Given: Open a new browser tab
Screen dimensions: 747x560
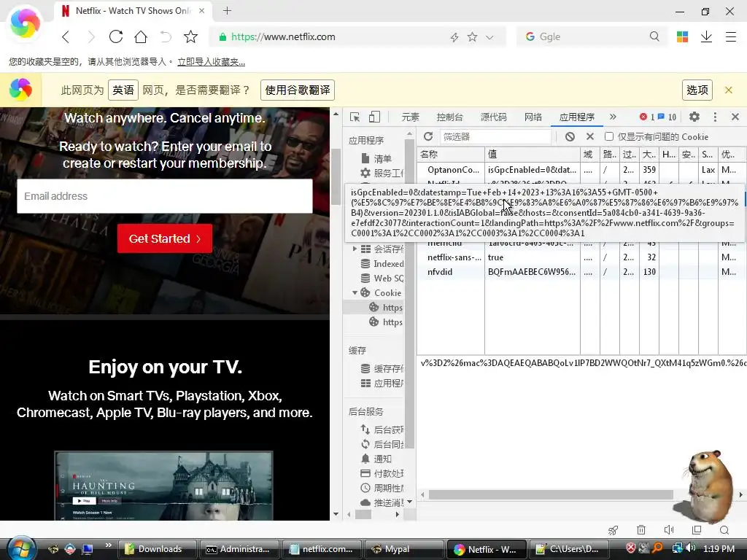Looking at the screenshot, I should [228, 10].
